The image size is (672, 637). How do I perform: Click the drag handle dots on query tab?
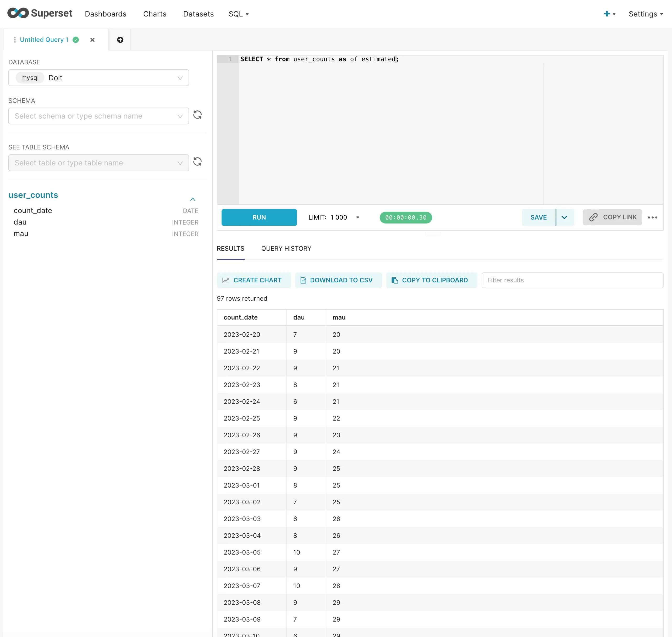(15, 40)
